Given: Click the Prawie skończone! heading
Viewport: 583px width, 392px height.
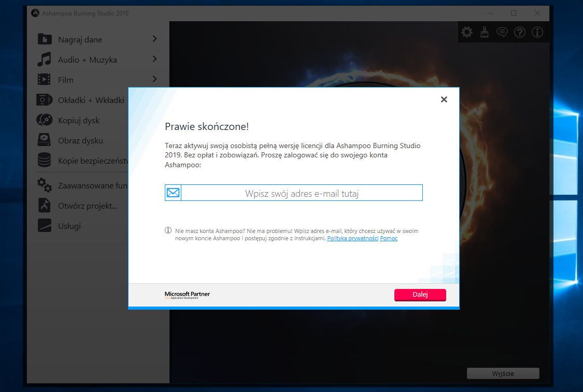Looking at the screenshot, I should 207,126.
